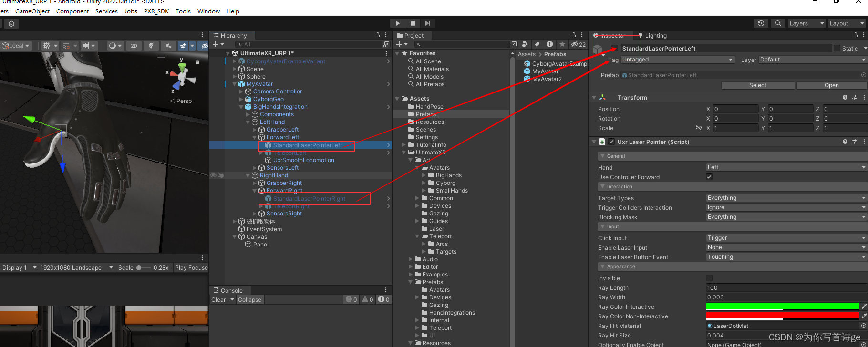Open the PXR_SDK menu
Image resolution: width=868 pixels, height=347 pixels.
[x=156, y=11]
